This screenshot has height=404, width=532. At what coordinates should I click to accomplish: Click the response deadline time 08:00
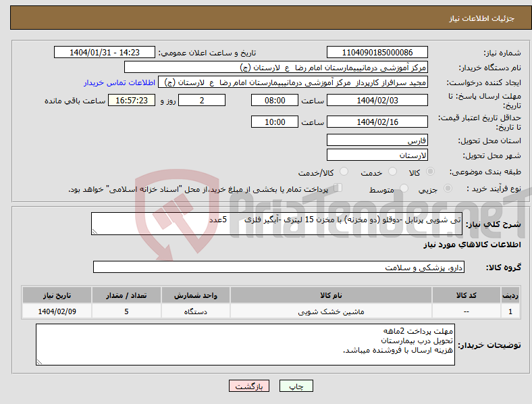(x=275, y=100)
